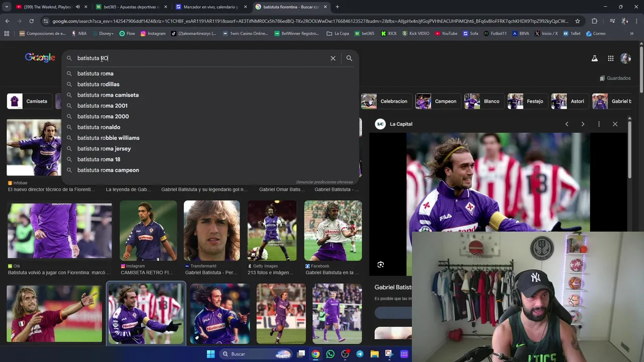Show more bookmarks with the chevron
The height and width of the screenshot is (362, 644).
631,34
